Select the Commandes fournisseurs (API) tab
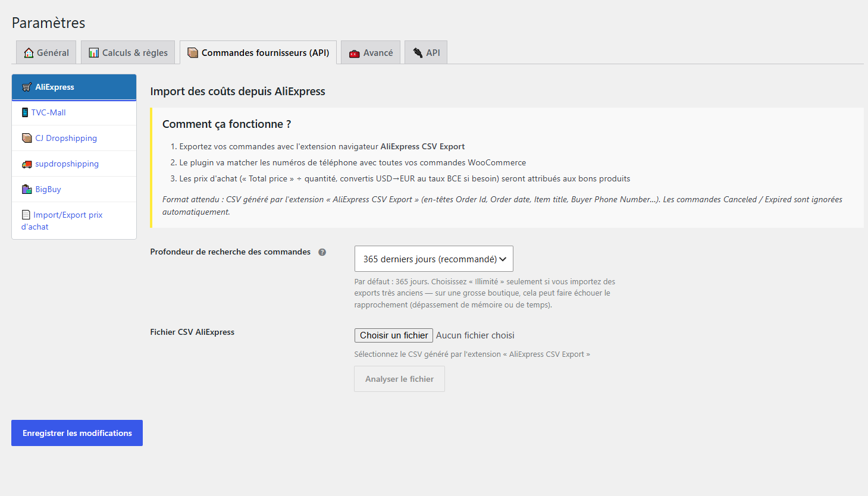 258,52
